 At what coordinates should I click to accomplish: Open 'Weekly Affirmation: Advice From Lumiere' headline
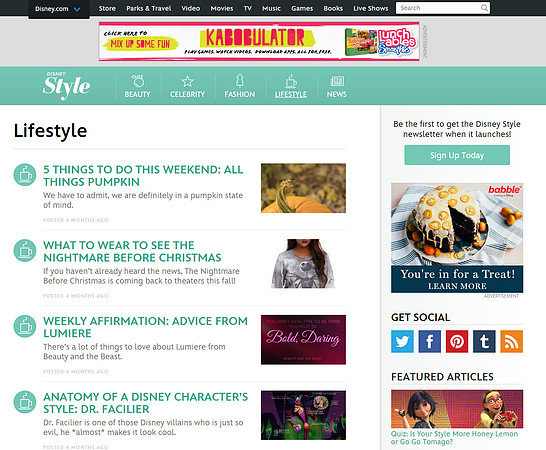click(x=145, y=327)
